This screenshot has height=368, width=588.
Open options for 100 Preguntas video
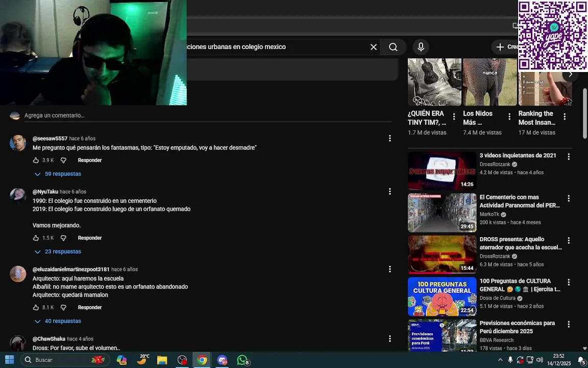[569, 282]
